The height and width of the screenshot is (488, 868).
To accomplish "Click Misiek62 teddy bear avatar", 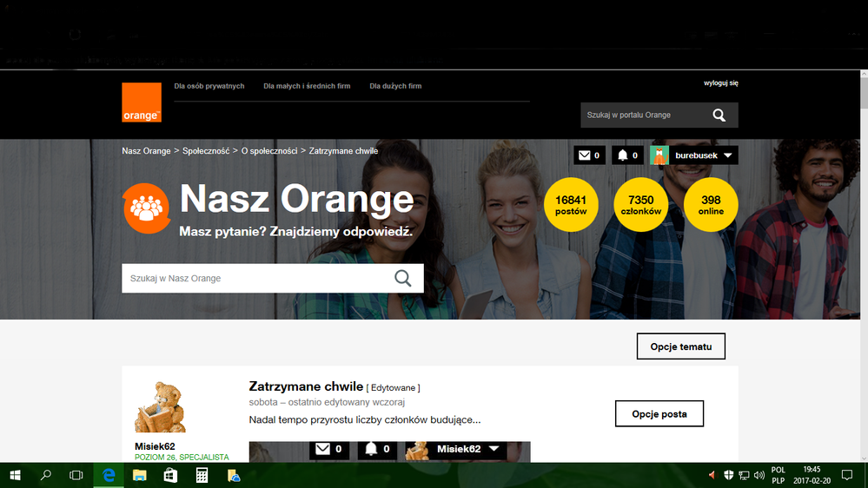I will coord(160,407).
